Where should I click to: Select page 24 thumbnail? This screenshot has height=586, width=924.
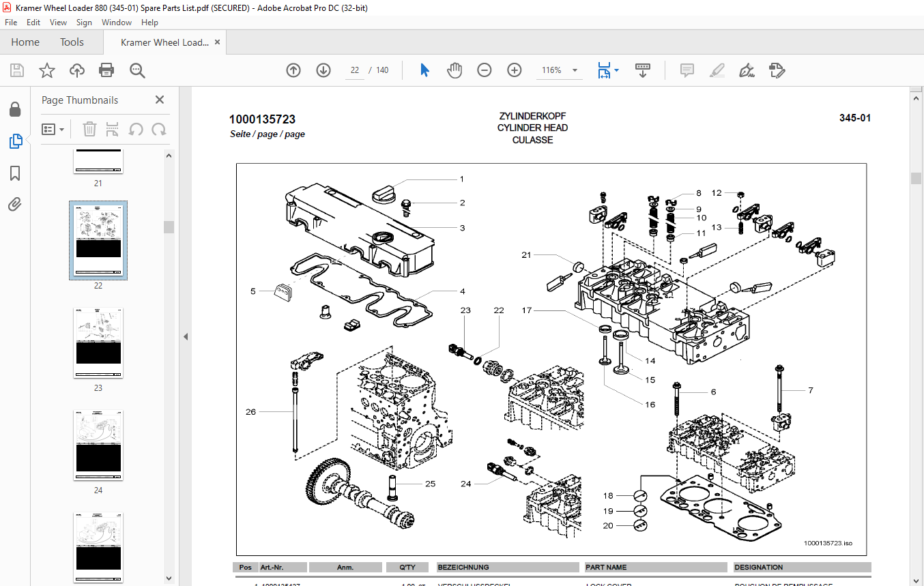coord(98,445)
